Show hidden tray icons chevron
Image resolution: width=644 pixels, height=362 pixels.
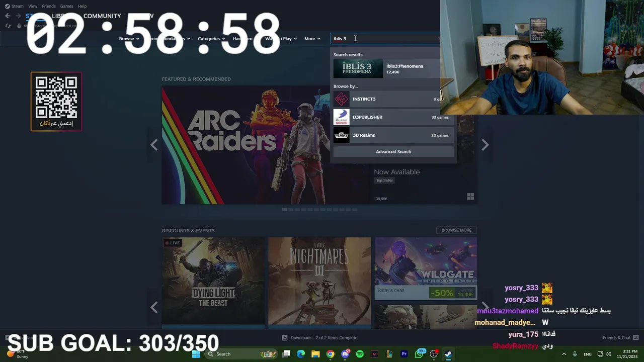[x=564, y=354]
